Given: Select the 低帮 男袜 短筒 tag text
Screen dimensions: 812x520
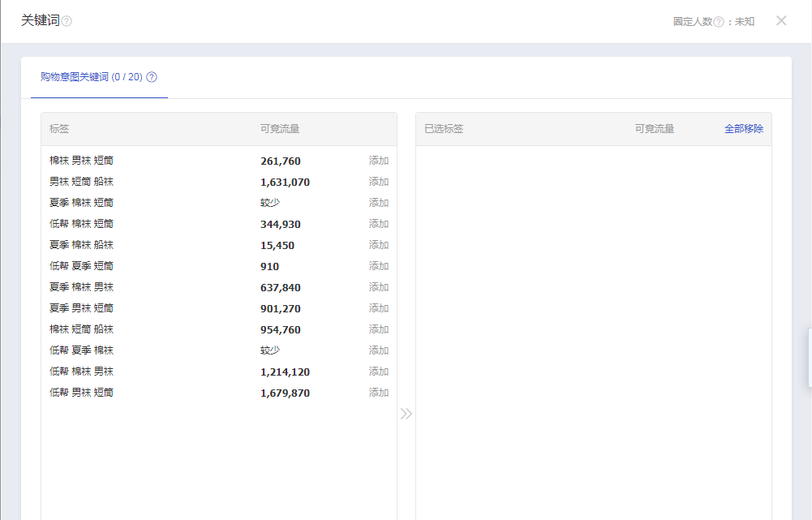Looking at the screenshot, I should [x=81, y=393].
